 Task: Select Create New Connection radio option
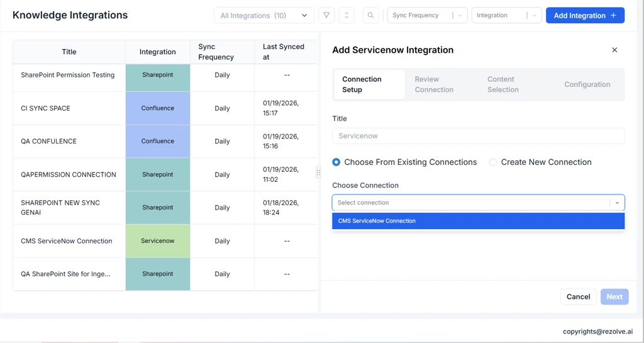click(493, 162)
